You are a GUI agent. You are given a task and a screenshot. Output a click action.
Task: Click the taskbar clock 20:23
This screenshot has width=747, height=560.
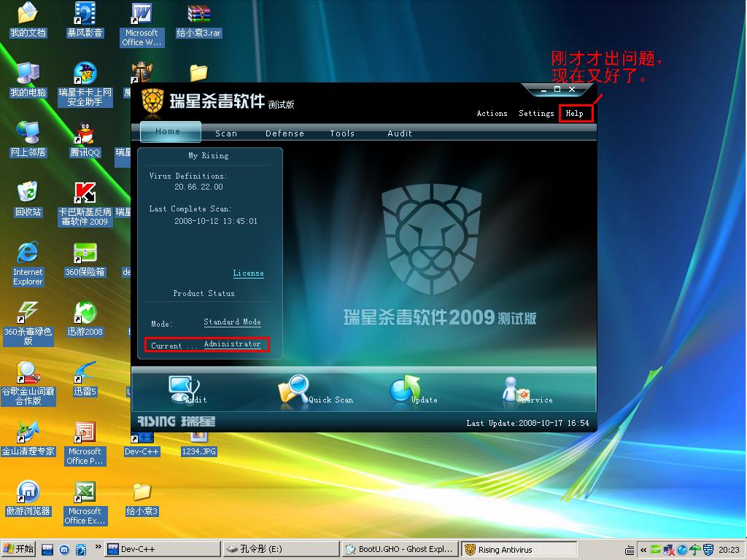pyautogui.click(x=729, y=550)
